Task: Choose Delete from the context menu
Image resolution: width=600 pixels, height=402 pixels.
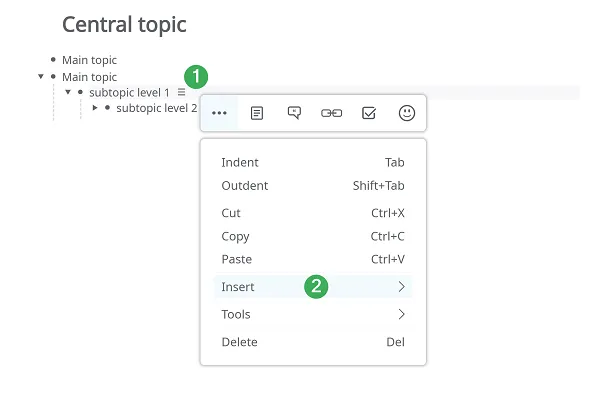Action: tap(313, 342)
